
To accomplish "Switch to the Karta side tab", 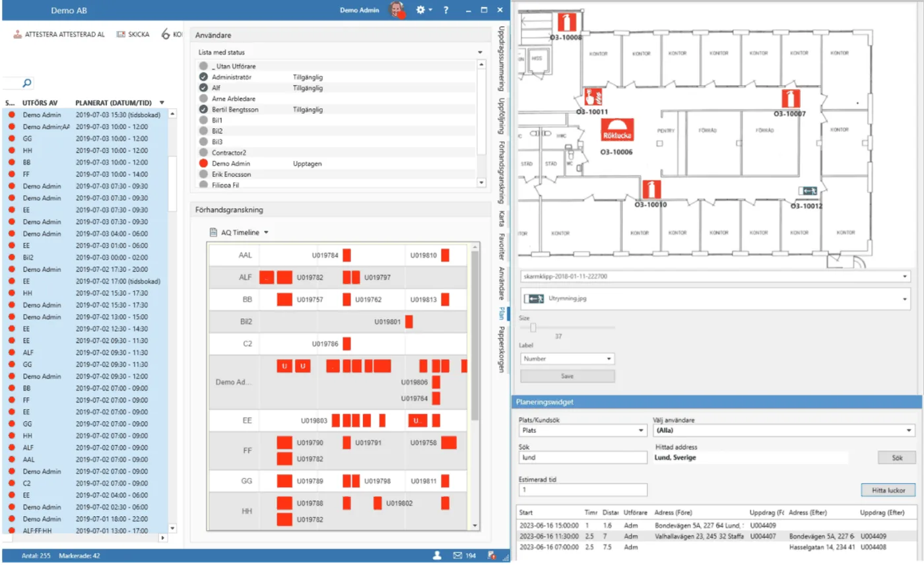I will coord(502,218).
